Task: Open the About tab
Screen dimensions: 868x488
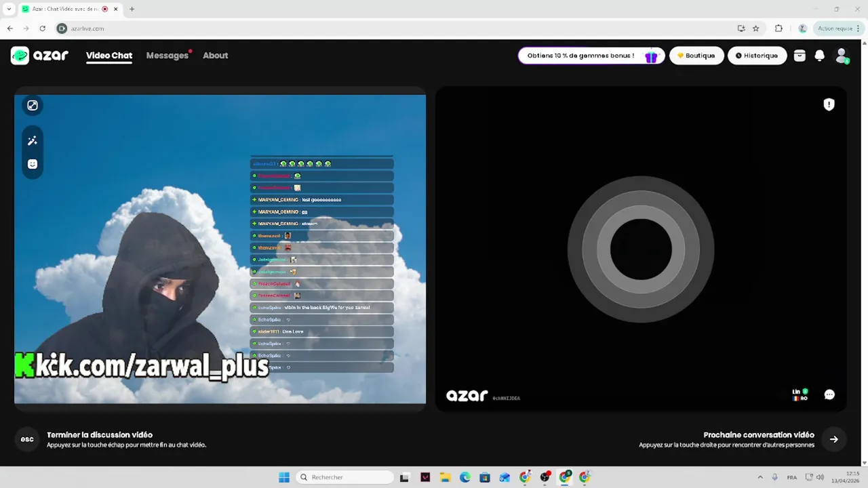Action: pos(216,56)
